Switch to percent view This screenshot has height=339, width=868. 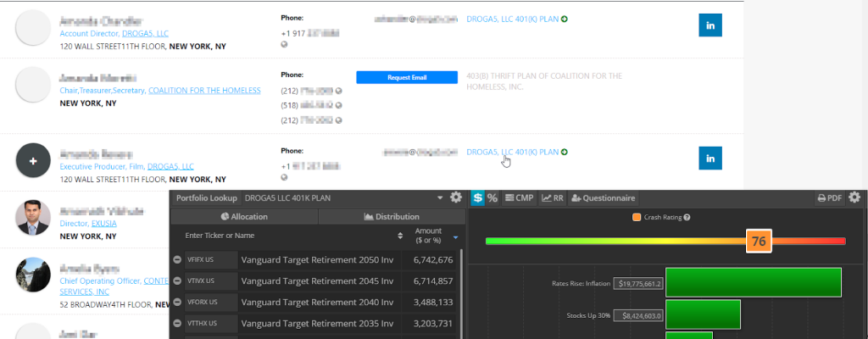coord(492,197)
